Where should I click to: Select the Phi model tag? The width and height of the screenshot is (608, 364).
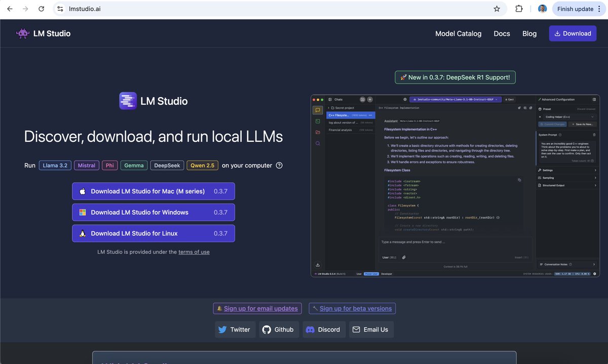click(x=109, y=165)
